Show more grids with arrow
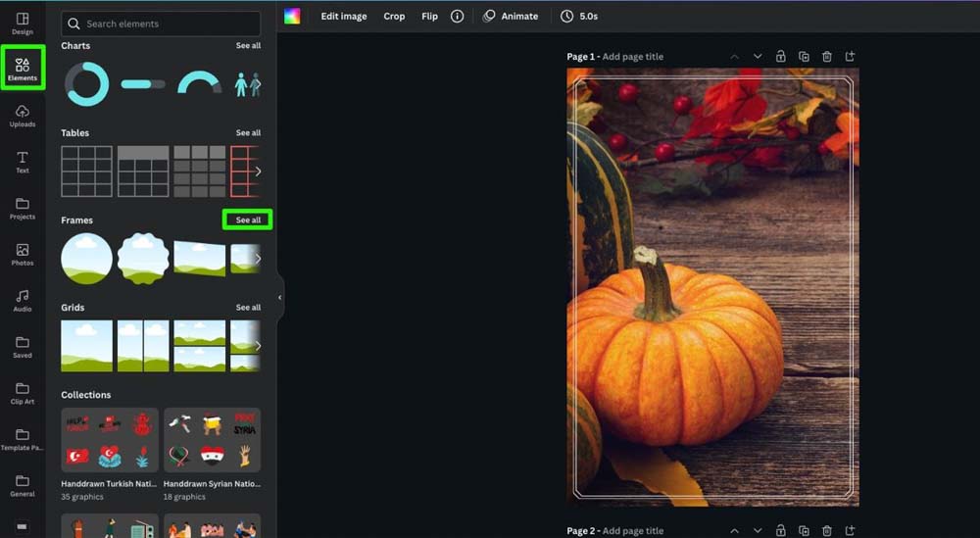 tap(258, 346)
